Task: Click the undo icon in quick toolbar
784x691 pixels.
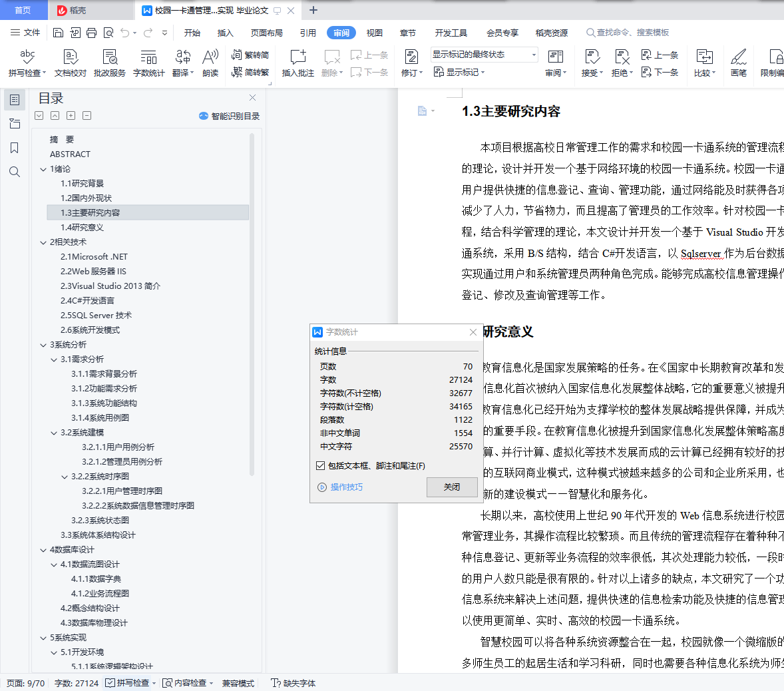Action: pyautogui.click(x=124, y=33)
